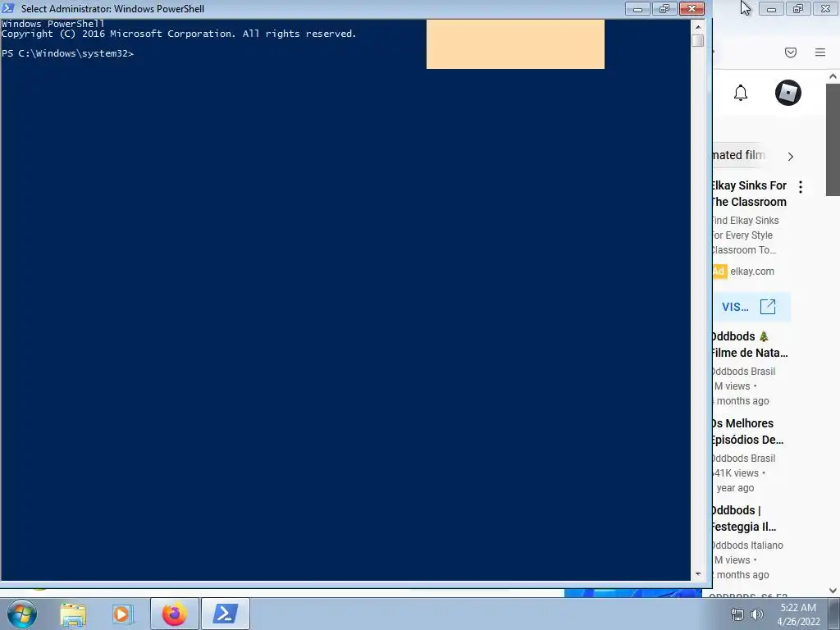Open File Explorer from the taskbar
The height and width of the screenshot is (630, 840).
tap(73, 614)
